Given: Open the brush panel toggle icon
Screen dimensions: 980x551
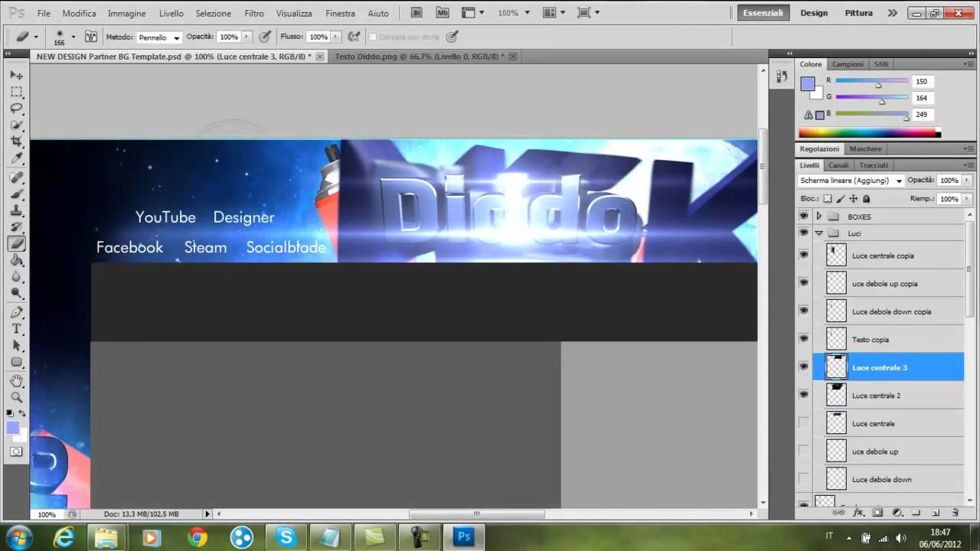Looking at the screenshot, I should pos(91,37).
